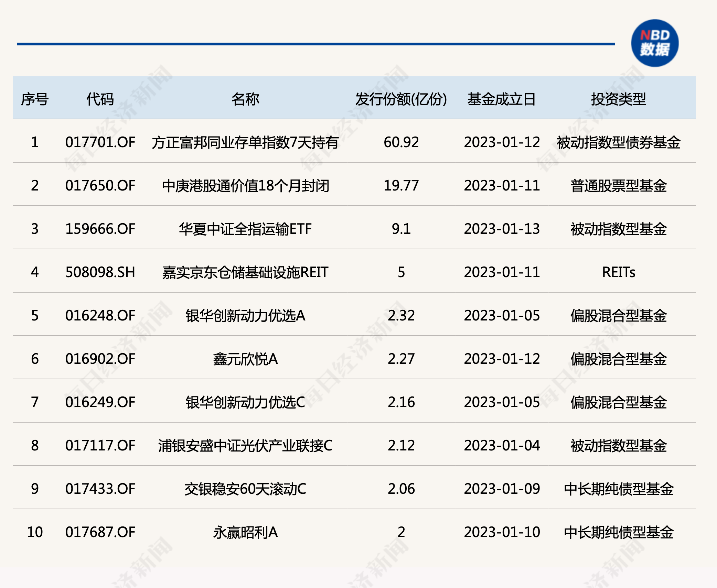The height and width of the screenshot is (588, 717).
Task: Click the date 2023-01-13
Action: tap(502, 229)
